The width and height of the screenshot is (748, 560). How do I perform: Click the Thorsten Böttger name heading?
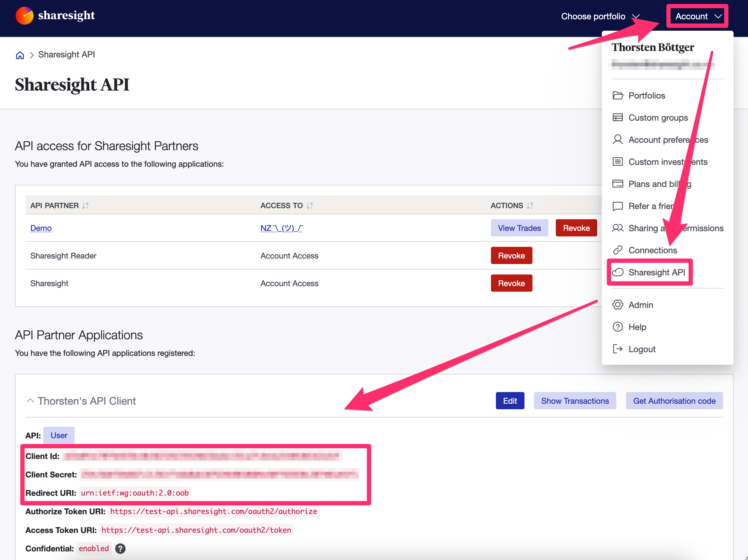pyautogui.click(x=653, y=47)
